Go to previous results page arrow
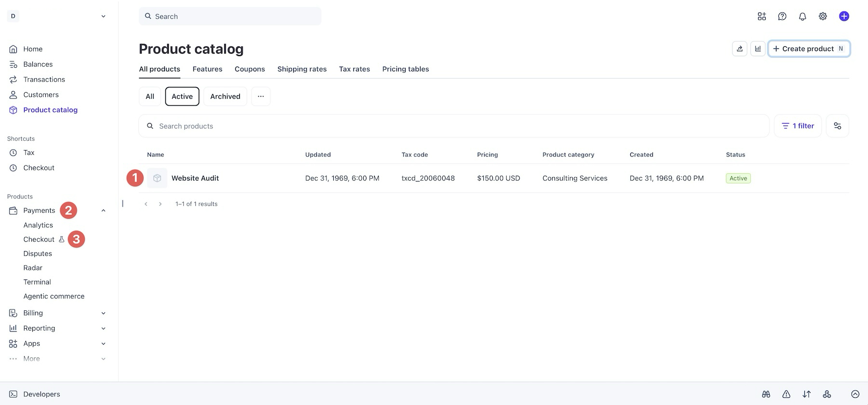 coord(146,204)
